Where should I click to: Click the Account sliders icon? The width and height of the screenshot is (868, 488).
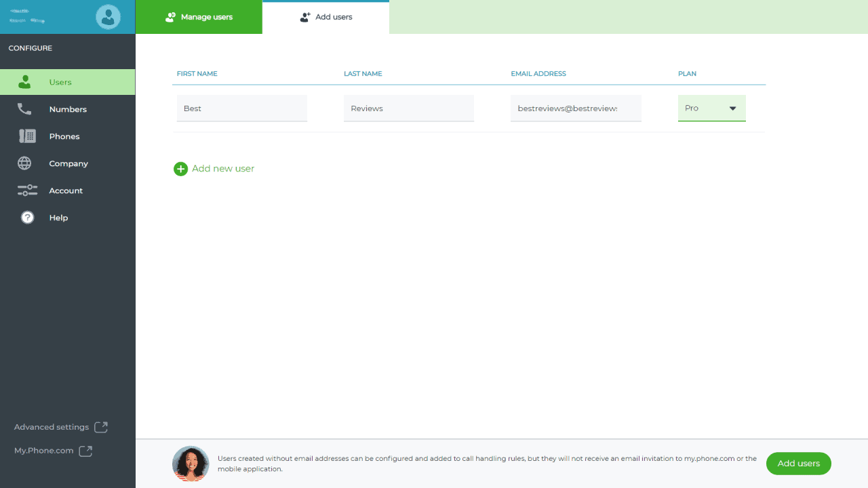(x=27, y=190)
